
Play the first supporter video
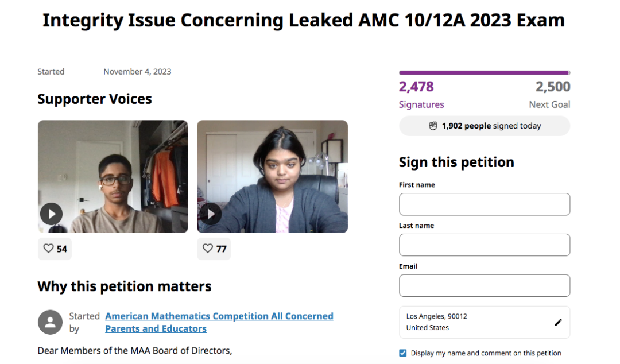coord(52,214)
